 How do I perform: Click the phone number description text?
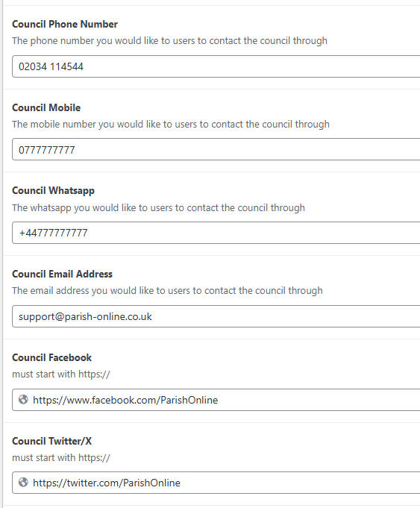(x=170, y=41)
